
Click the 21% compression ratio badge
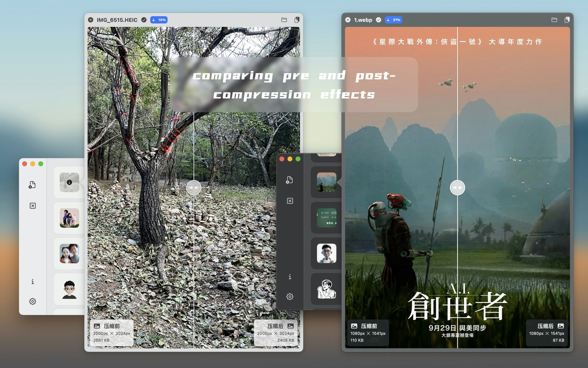393,20
